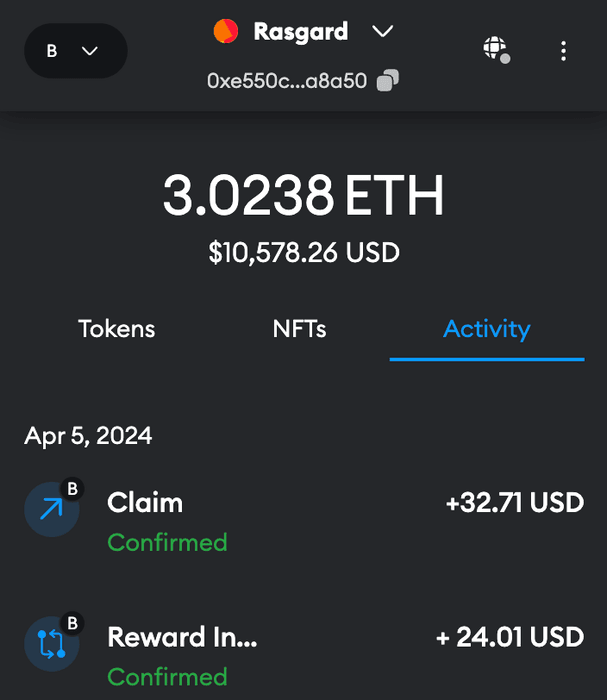Open the three-dot options menu
The width and height of the screenshot is (607, 700).
[563, 51]
